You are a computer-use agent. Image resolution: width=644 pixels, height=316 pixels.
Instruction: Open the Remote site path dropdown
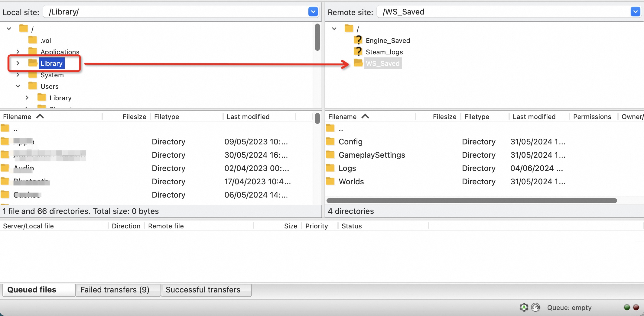click(x=635, y=12)
